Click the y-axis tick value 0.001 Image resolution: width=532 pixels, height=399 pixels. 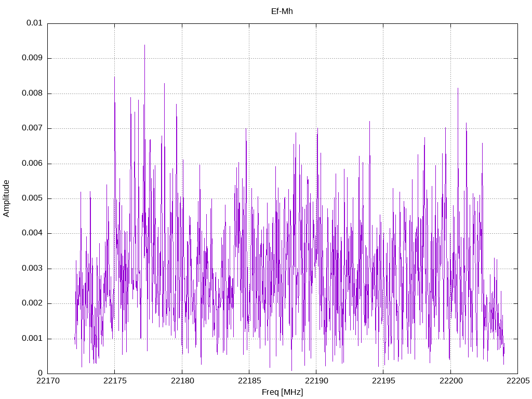(32, 339)
